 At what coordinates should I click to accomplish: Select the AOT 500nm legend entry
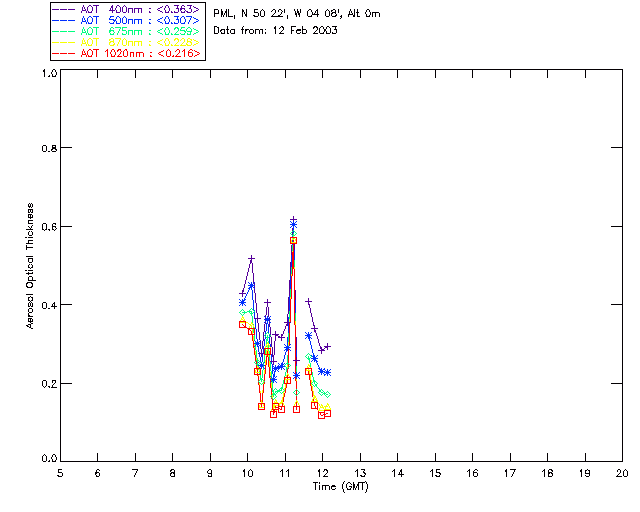126,20
